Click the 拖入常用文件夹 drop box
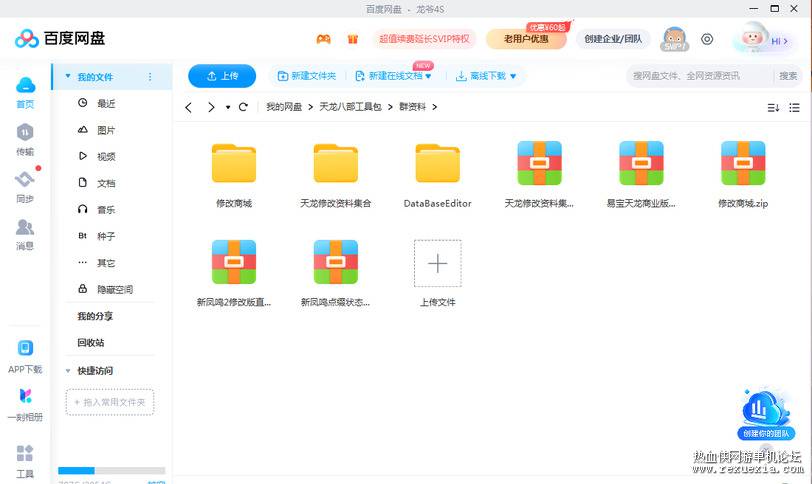Viewport: 812px width, 484px height. coord(110,402)
